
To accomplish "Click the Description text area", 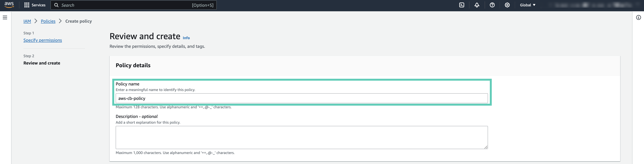I will point(301,137).
